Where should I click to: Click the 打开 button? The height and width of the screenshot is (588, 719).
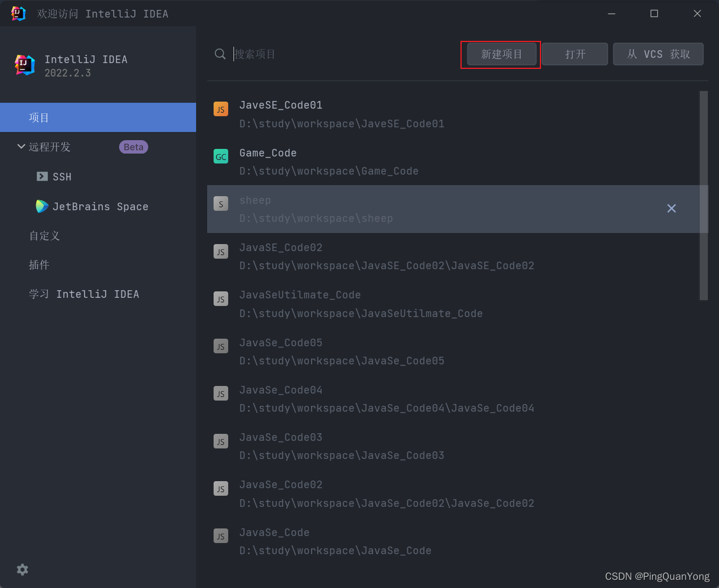tap(575, 54)
